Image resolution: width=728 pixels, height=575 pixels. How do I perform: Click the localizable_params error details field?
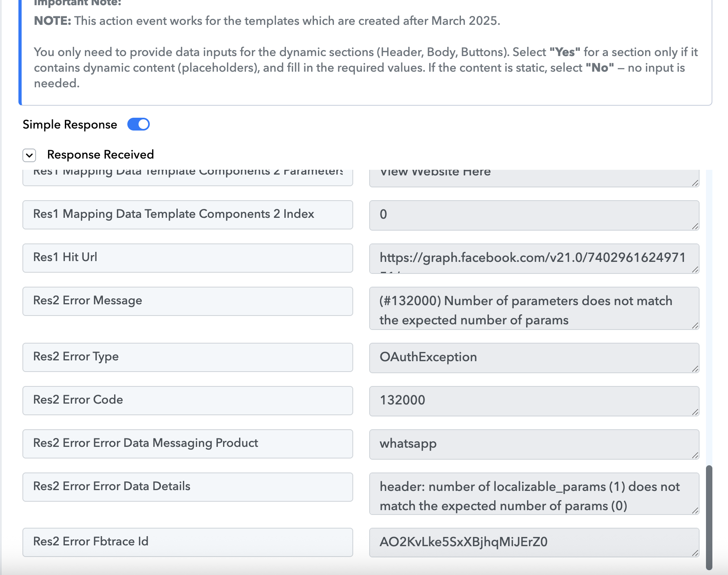[x=534, y=494]
